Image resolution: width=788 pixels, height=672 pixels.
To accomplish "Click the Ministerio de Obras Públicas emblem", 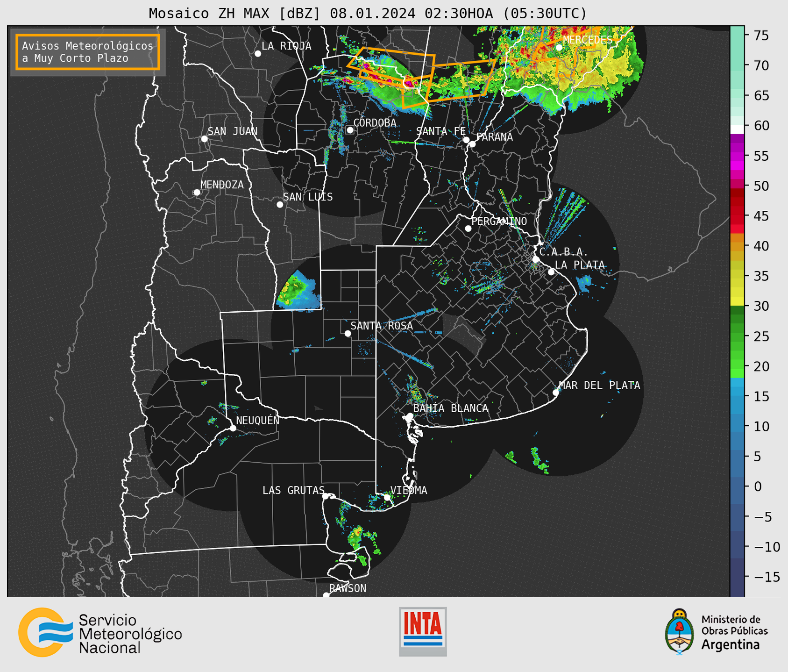I will click(680, 632).
